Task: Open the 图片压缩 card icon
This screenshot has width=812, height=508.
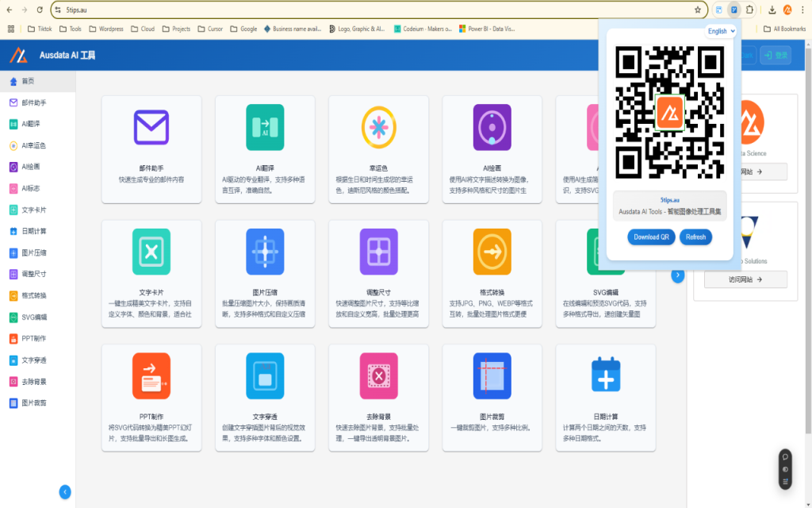Action: 265,252
